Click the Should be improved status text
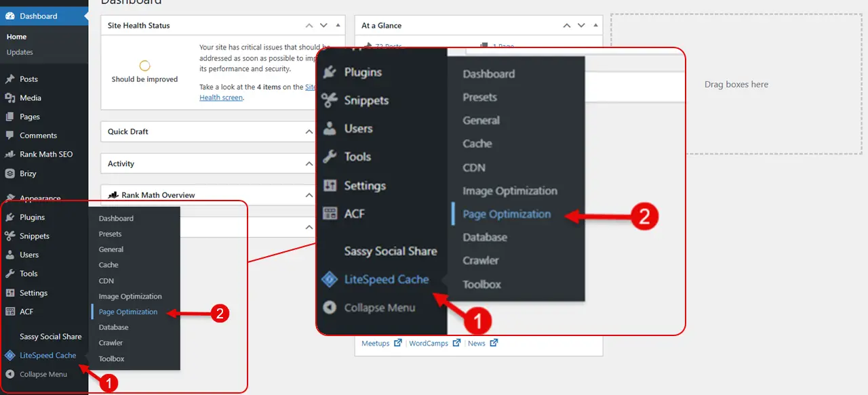 (144, 79)
